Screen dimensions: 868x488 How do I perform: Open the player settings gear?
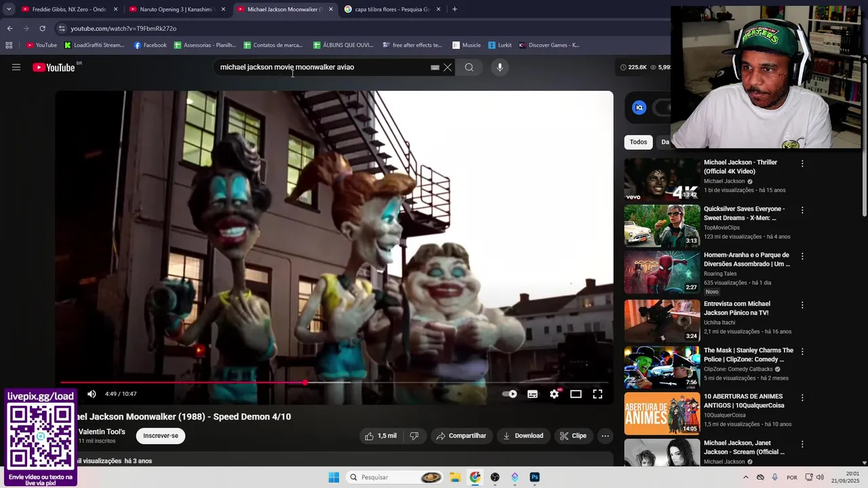pos(554,394)
